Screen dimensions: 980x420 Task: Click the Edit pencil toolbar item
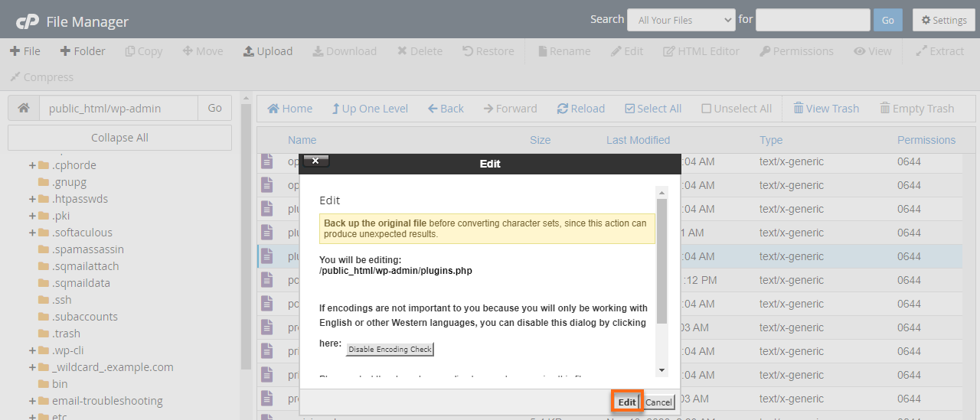627,51
